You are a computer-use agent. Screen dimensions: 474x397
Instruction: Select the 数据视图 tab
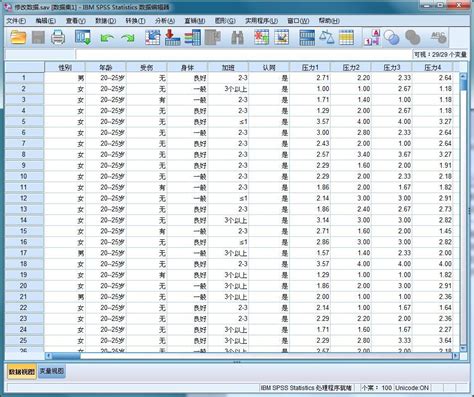22,371
